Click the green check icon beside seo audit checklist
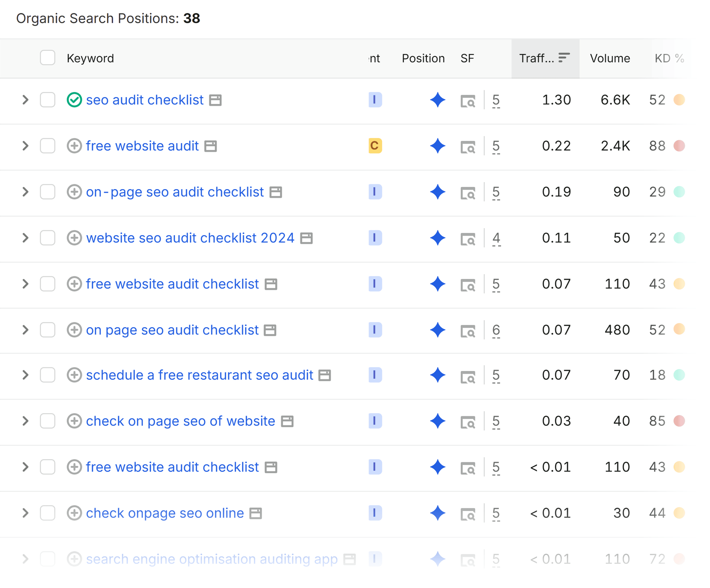This screenshot has width=710, height=588. (74, 100)
